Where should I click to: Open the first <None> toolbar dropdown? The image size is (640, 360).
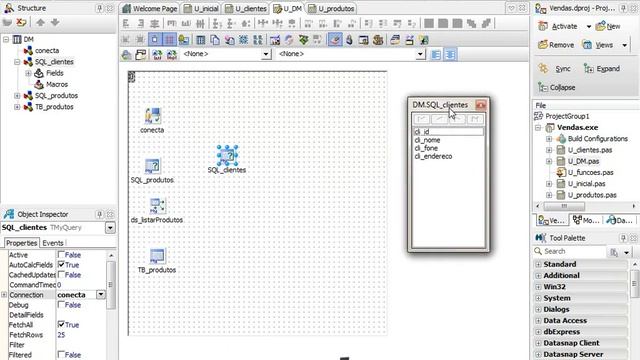(x=266, y=54)
